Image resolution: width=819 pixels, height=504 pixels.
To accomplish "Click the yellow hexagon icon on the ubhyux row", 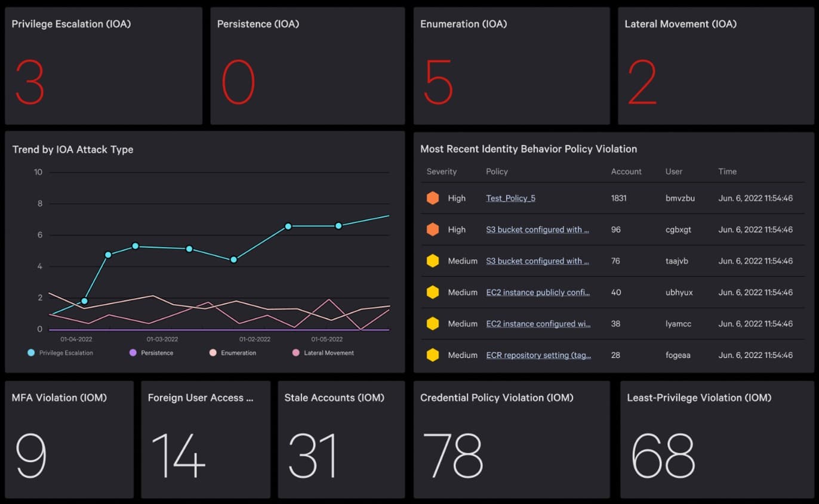I will tap(433, 292).
